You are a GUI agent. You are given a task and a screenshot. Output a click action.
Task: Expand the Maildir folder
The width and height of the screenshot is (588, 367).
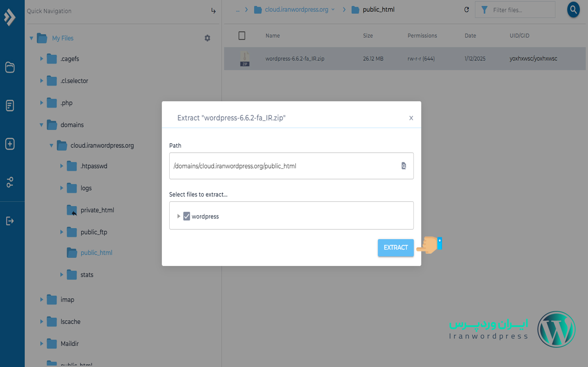[41, 344]
